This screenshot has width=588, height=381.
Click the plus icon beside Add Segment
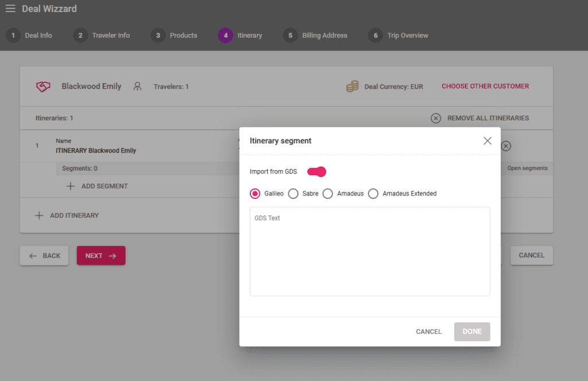71,186
